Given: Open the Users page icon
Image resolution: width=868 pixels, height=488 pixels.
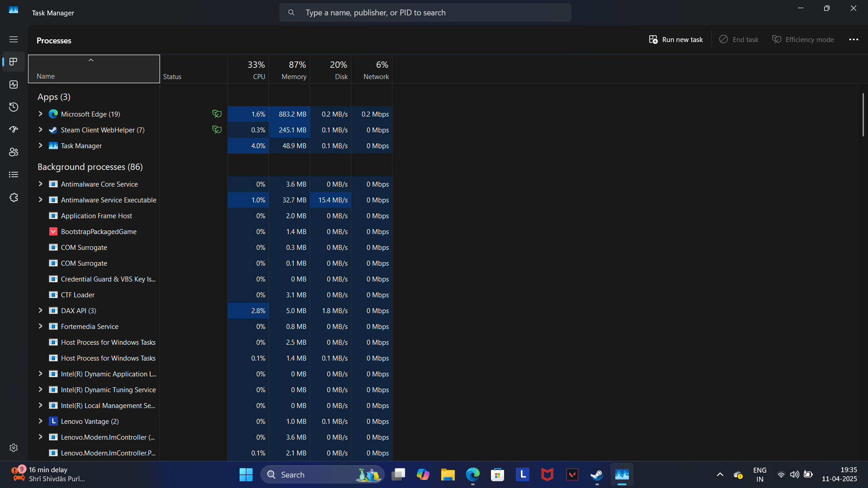Looking at the screenshot, I should (x=14, y=152).
